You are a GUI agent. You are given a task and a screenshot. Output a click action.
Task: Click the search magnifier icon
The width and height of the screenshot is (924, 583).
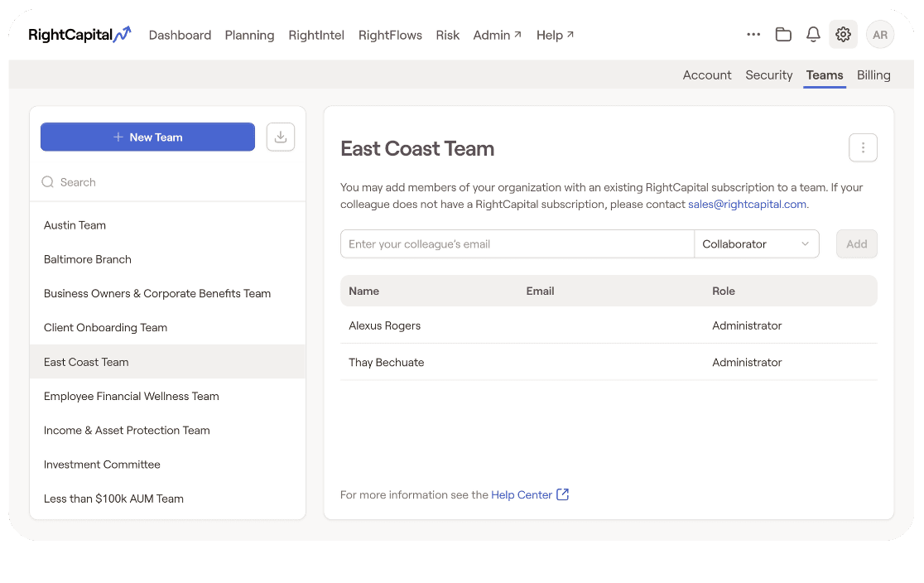48,182
